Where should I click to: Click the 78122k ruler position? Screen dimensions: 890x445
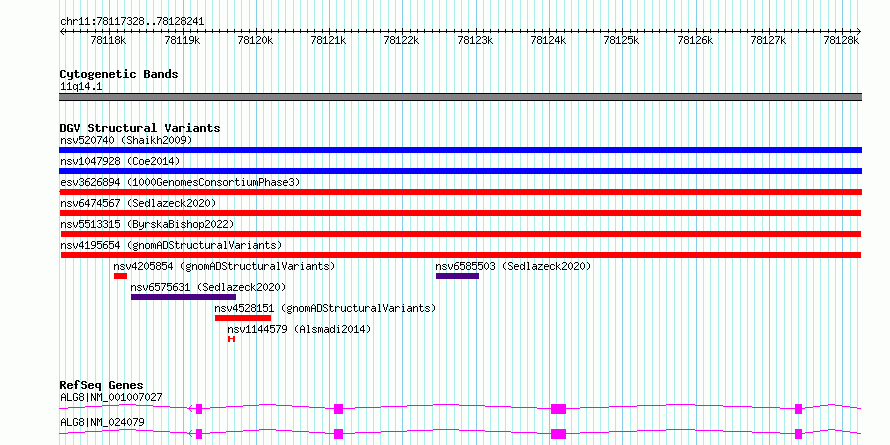pyautogui.click(x=401, y=40)
